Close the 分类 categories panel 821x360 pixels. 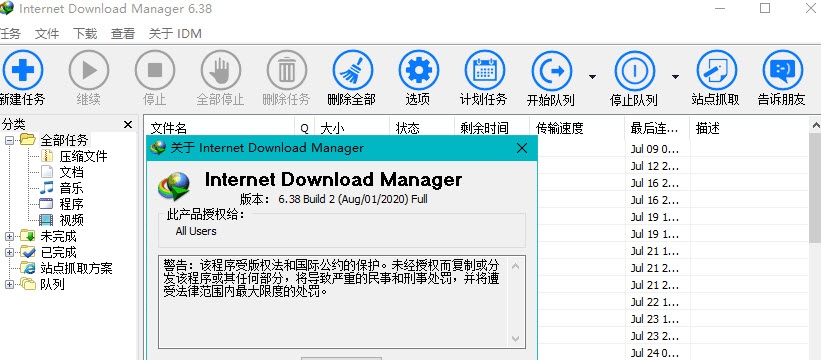point(128,125)
